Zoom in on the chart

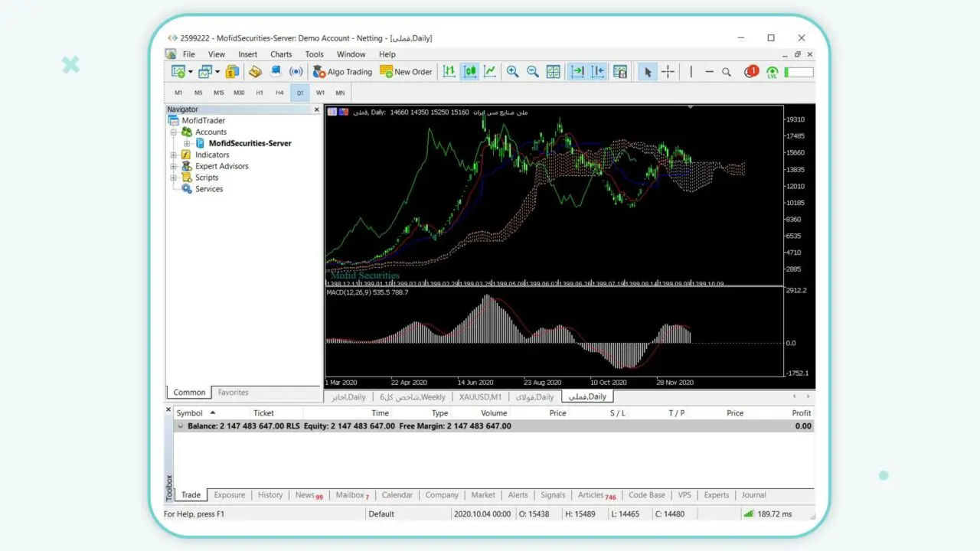click(x=512, y=72)
